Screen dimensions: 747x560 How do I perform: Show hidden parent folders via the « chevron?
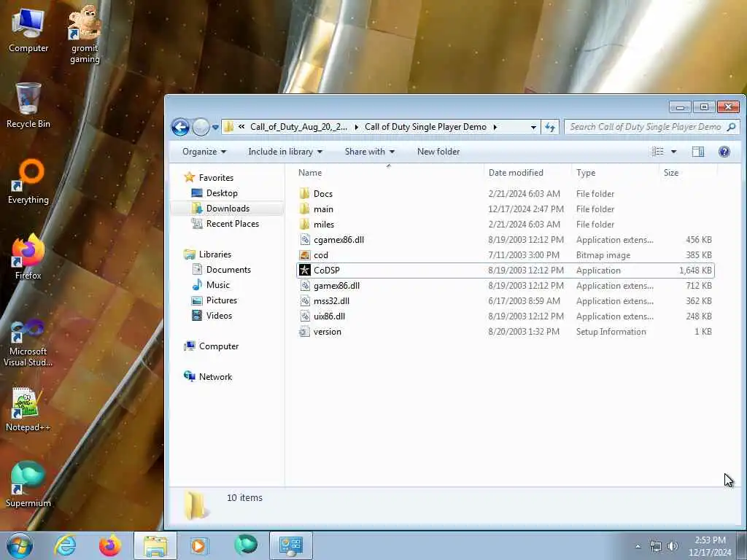click(241, 127)
